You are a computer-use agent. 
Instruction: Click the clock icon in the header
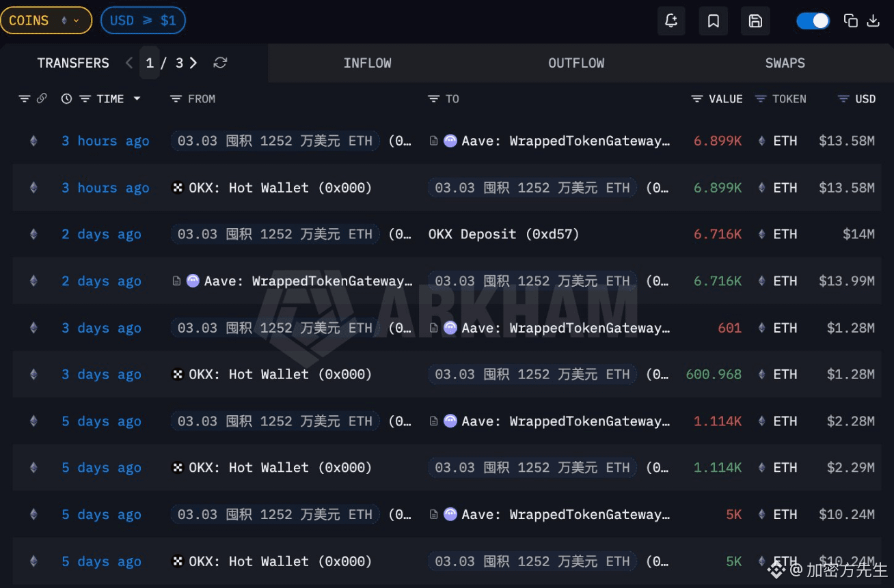(x=66, y=99)
